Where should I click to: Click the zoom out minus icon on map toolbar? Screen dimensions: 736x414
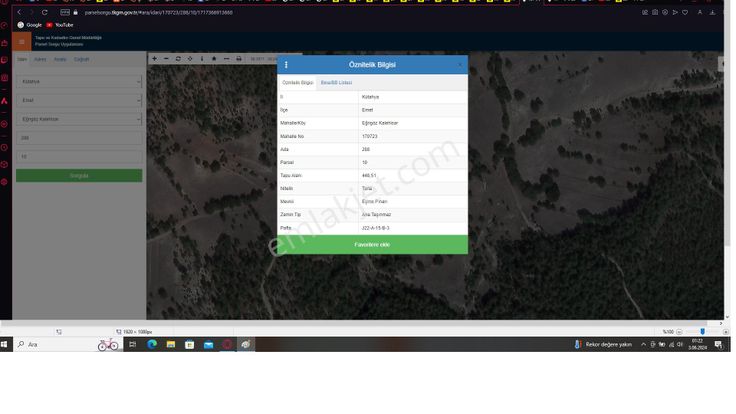[x=166, y=59]
